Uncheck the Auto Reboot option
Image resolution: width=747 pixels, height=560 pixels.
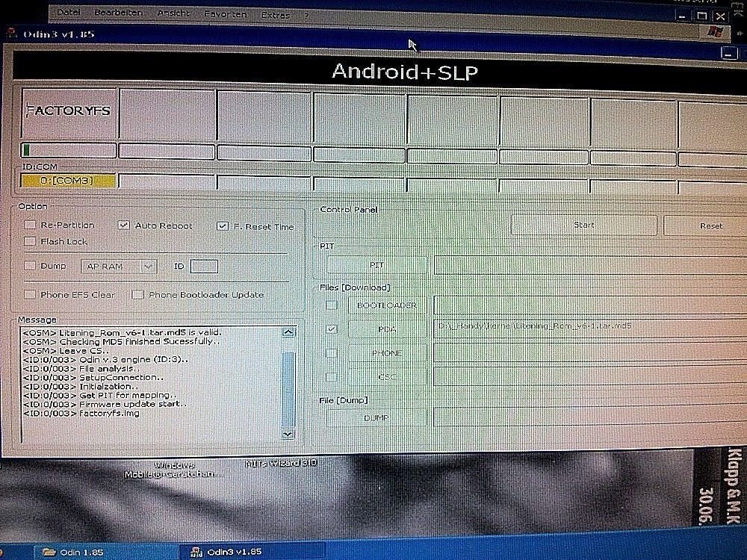pos(124,225)
